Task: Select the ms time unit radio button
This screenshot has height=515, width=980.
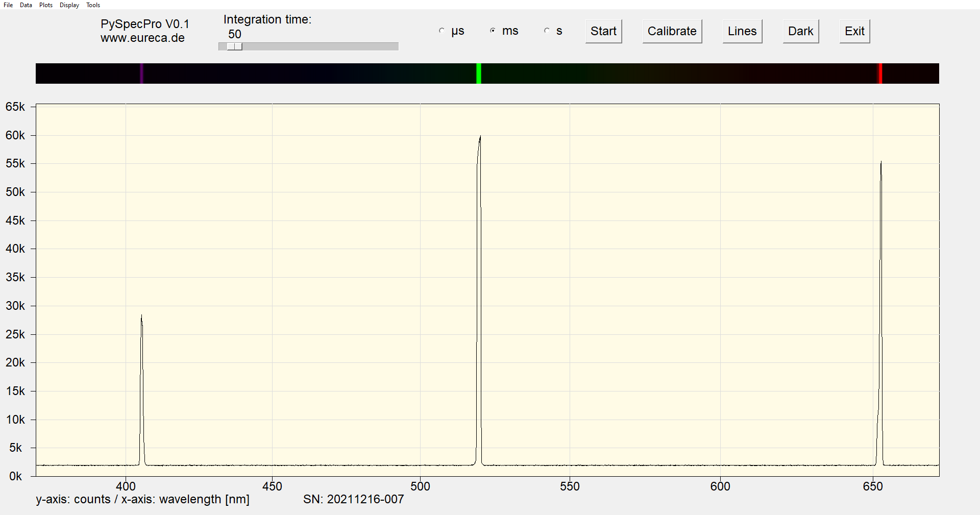Action: pyautogui.click(x=493, y=31)
